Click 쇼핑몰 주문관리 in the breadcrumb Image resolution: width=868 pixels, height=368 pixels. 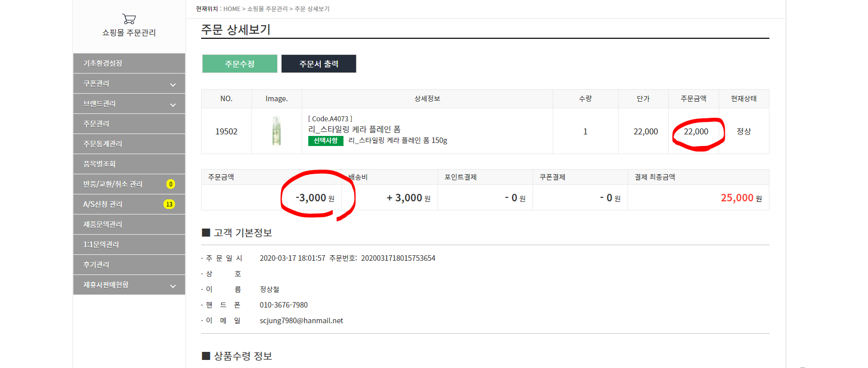click(268, 9)
